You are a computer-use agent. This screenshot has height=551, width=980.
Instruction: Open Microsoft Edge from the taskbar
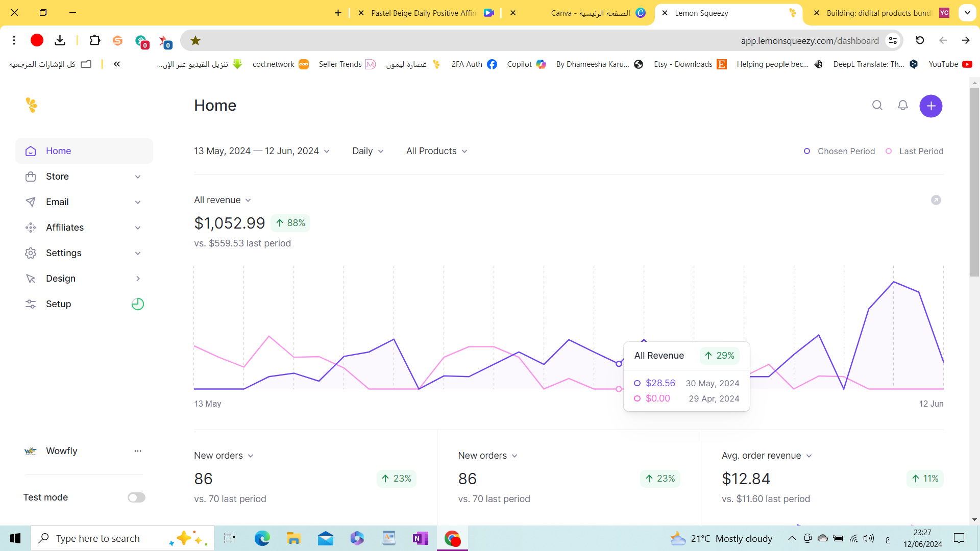262,538
